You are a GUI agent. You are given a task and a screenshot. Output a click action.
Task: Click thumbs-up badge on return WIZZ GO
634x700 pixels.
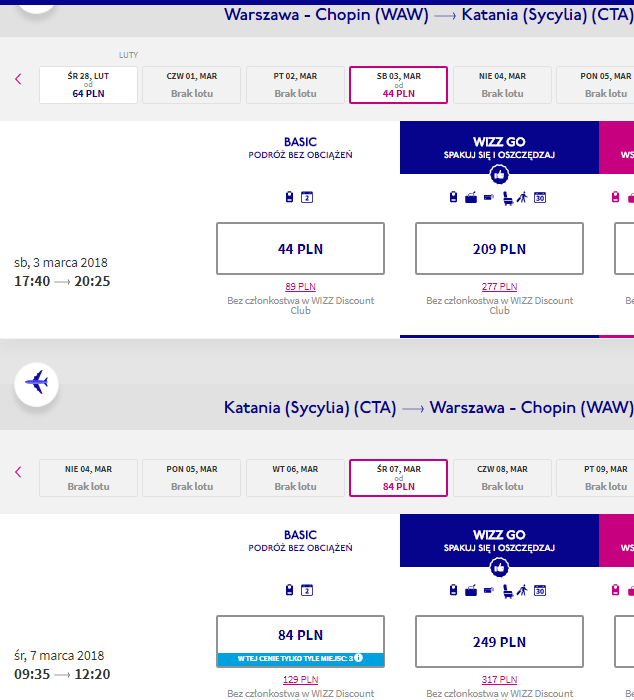tap(499, 568)
